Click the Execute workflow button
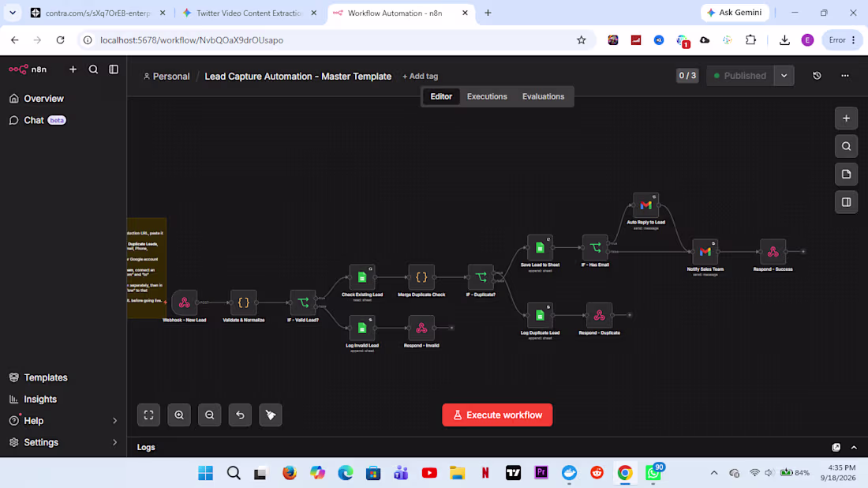868x488 pixels. (497, 415)
